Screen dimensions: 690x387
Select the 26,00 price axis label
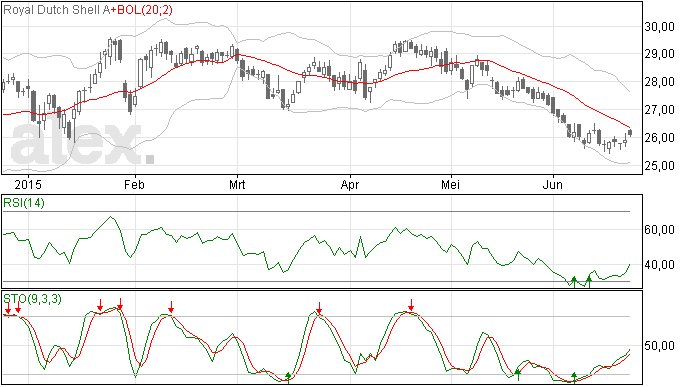pos(659,138)
